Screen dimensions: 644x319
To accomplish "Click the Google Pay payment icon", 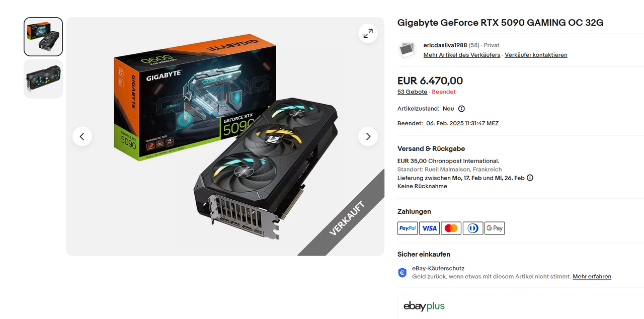I will 495,228.
